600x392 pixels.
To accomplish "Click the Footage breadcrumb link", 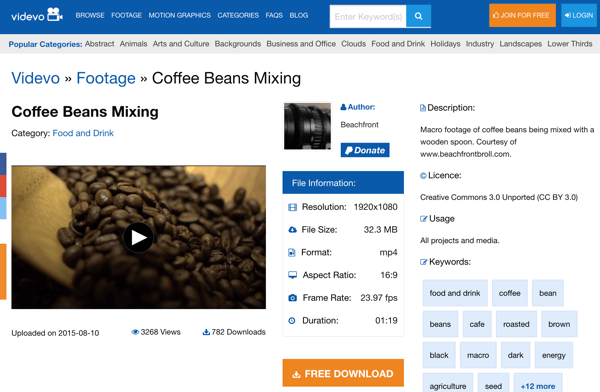I will pyautogui.click(x=106, y=78).
